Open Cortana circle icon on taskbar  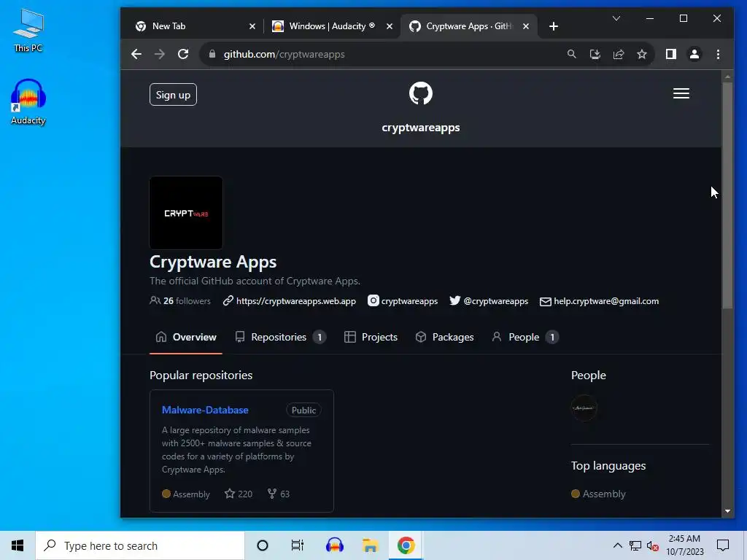coord(263,545)
